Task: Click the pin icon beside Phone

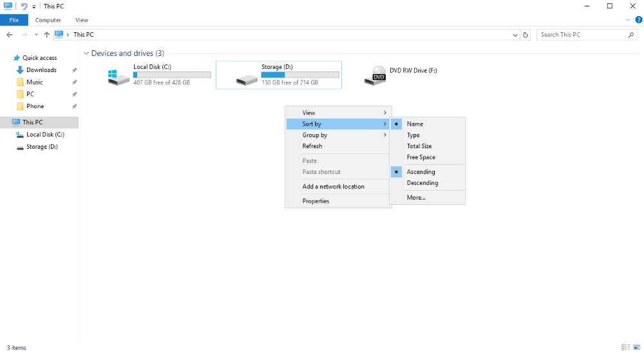Action: pos(74,106)
